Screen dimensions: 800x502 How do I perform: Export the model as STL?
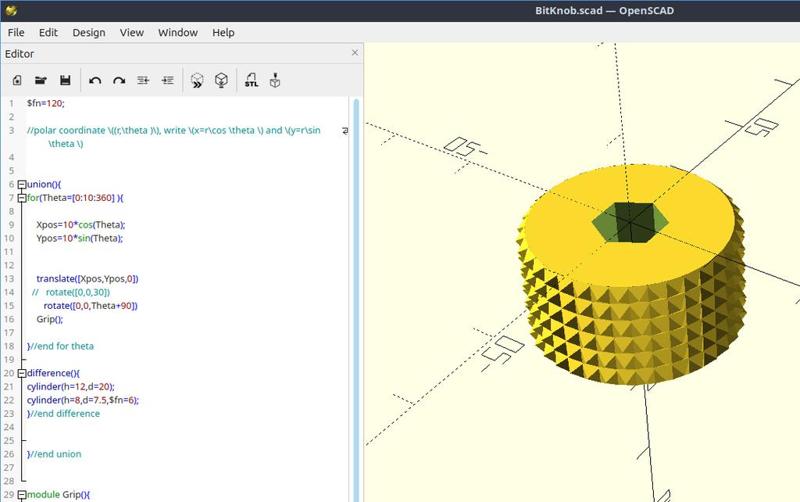[252, 80]
